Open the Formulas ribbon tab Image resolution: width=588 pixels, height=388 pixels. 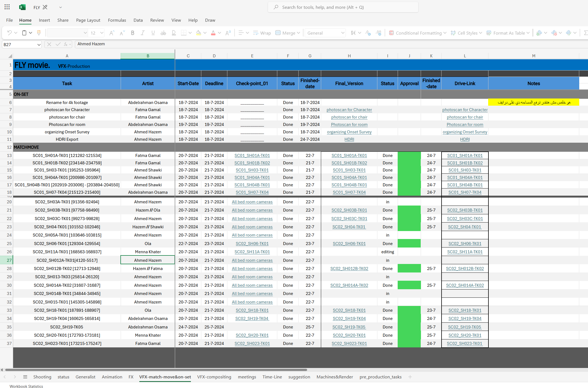click(117, 20)
